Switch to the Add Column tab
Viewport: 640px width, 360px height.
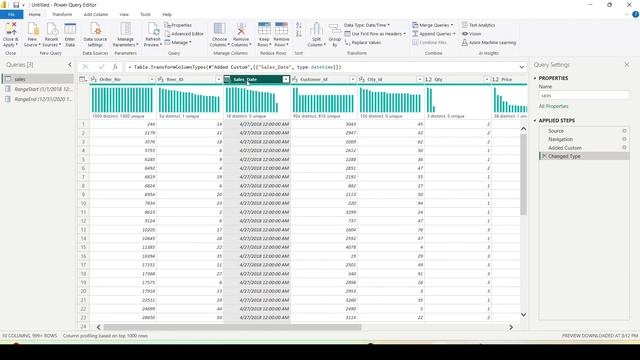(x=96, y=14)
